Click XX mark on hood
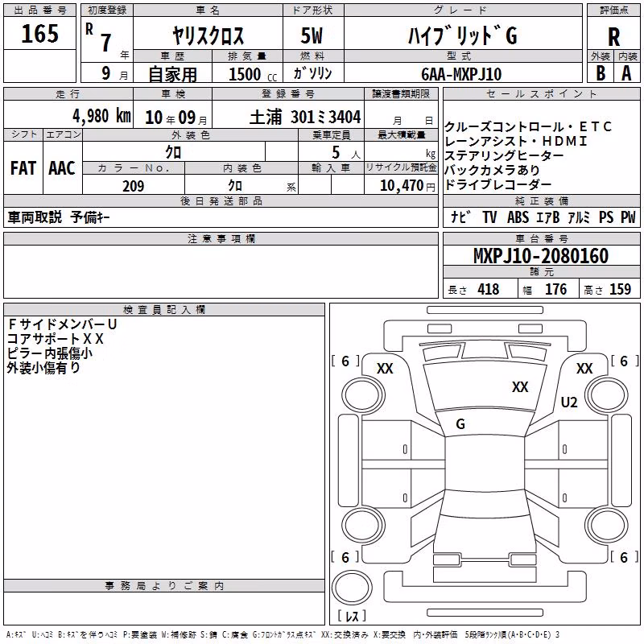This screenshot has width=644, height=644. 520,386
